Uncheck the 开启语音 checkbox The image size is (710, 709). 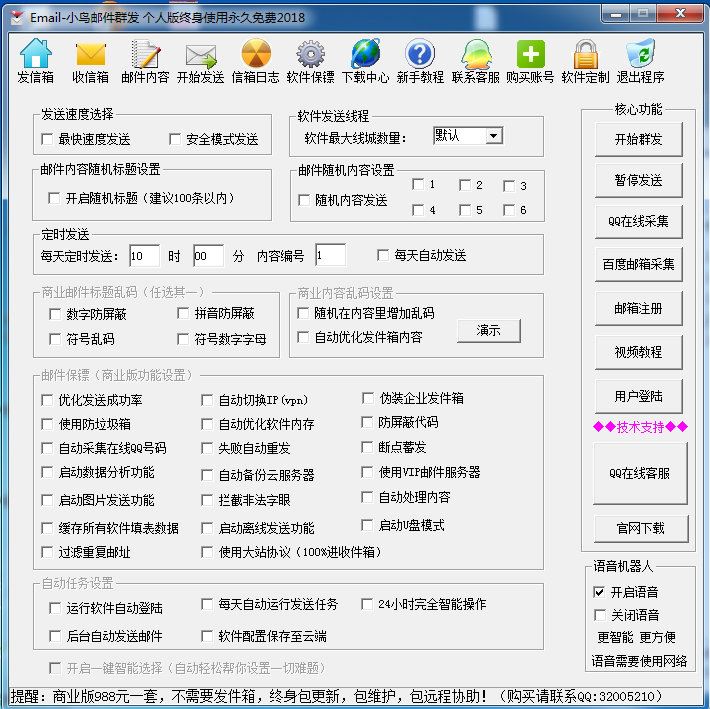(599, 592)
